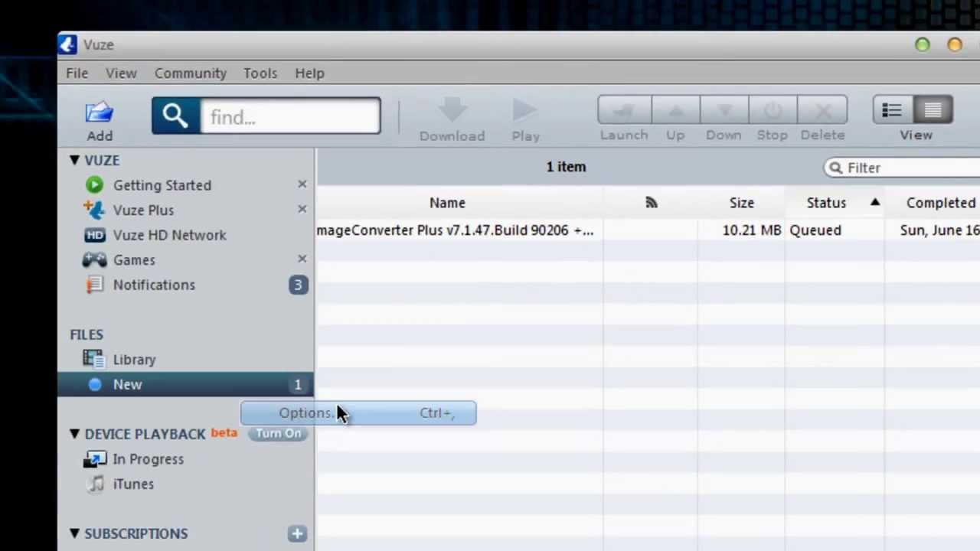Click the Notifications count badge 3
980x551 pixels.
click(x=298, y=285)
